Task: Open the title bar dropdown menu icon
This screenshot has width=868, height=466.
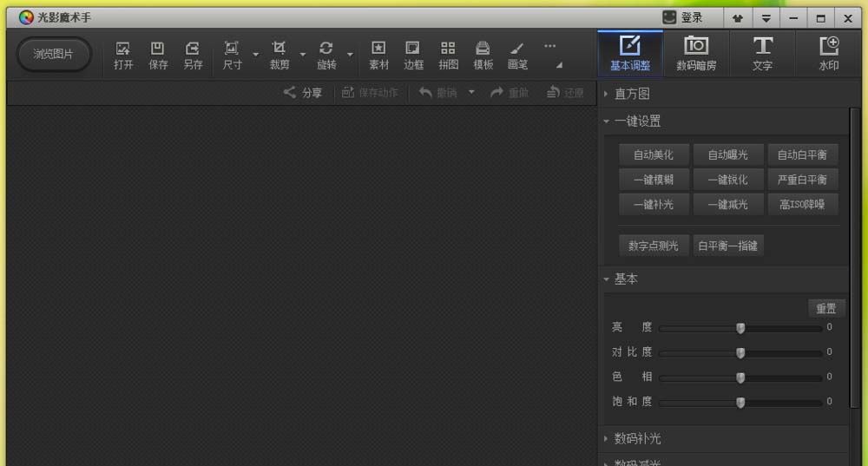Action: tap(766, 18)
